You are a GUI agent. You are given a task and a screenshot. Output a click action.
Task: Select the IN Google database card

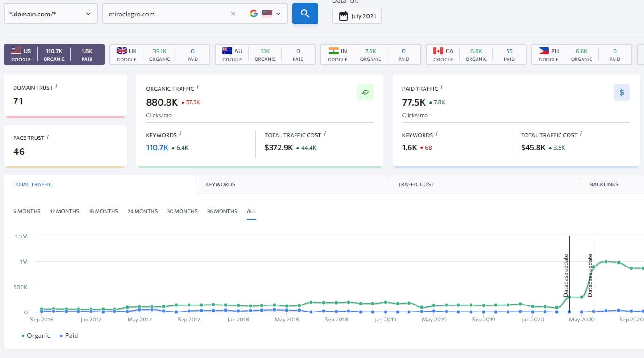coord(371,54)
